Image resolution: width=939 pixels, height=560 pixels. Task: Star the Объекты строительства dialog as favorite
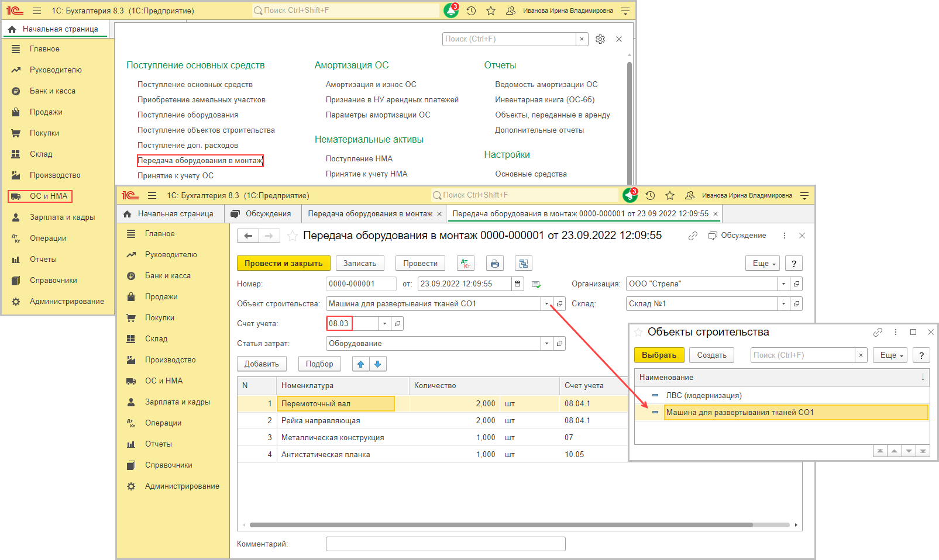tap(638, 333)
